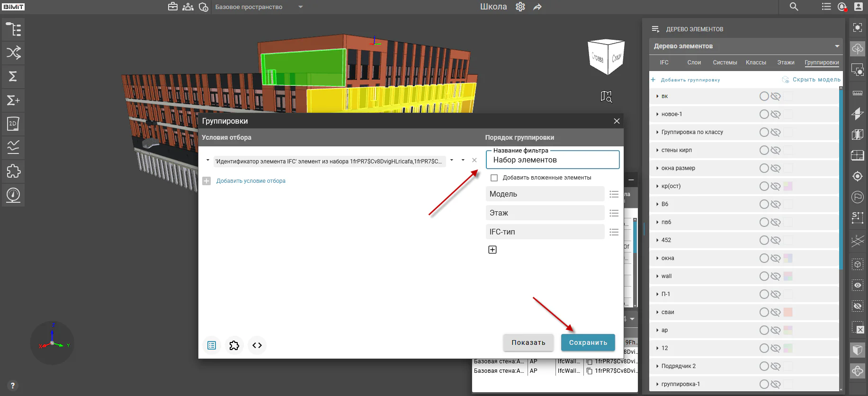868x396 pixels.
Task: Click the puzzle plugin icon in dialog footer
Action: point(234,345)
